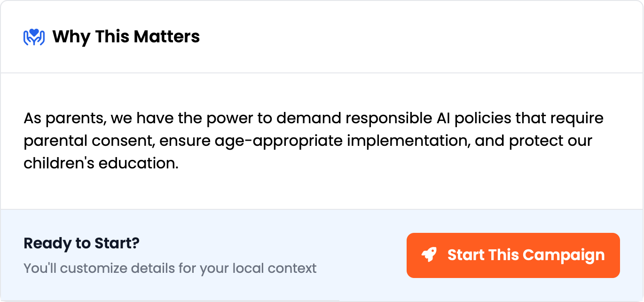Select the Ready to Start? section title
This screenshot has width=644, height=302.
point(81,243)
